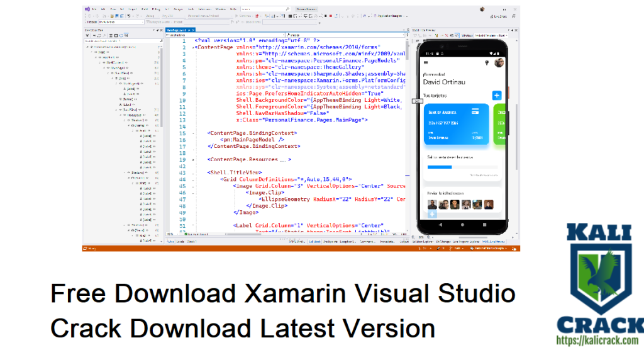Switch to the XAML Live Preview tab
Viewport: 644px width, 355px height.
click(493, 242)
